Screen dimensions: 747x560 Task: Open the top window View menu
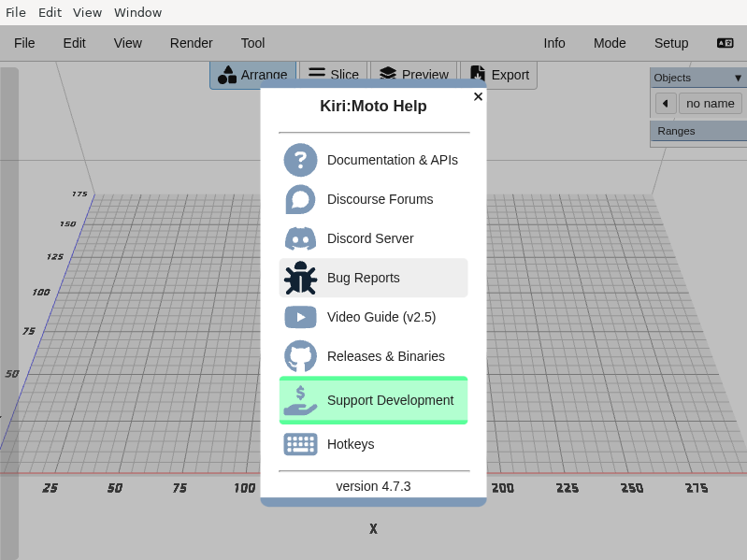(87, 12)
